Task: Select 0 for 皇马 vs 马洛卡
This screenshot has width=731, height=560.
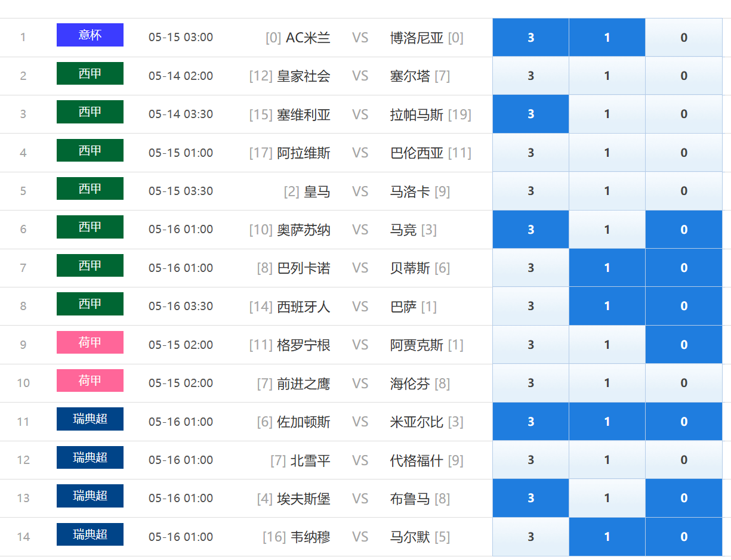Action: [x=684, y=191]
